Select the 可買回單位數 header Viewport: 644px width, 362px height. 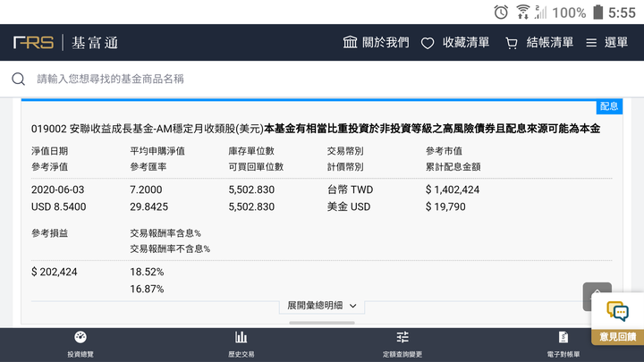pos(256,166)
